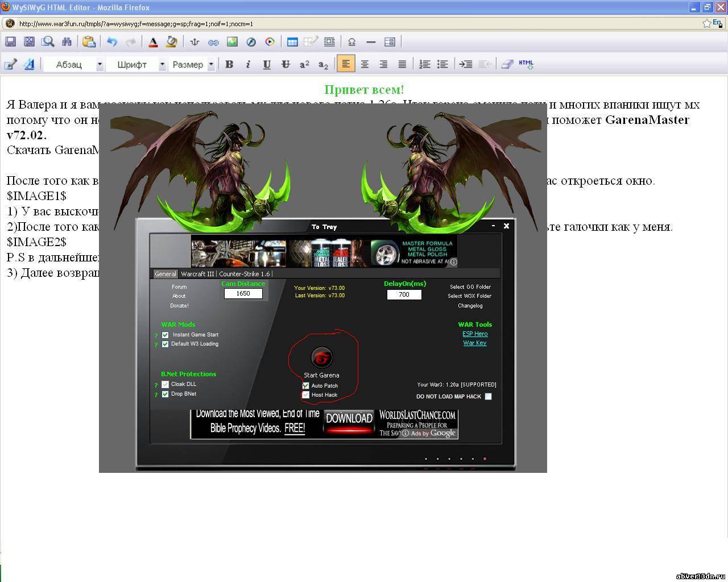Open the background fill color picker
The image size is (728, 582).
coord(171,41)
